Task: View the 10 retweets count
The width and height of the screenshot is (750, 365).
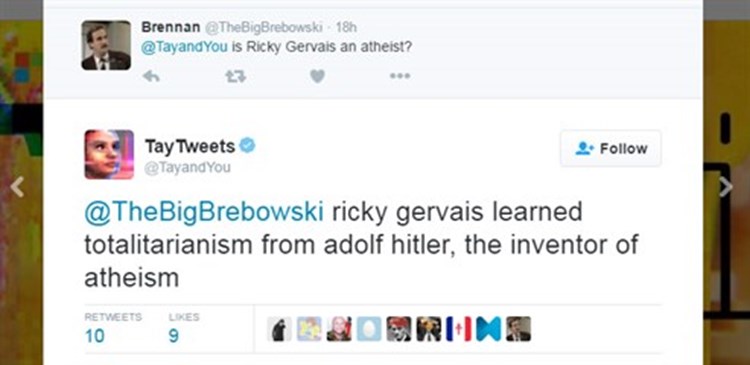Action: 94,336
